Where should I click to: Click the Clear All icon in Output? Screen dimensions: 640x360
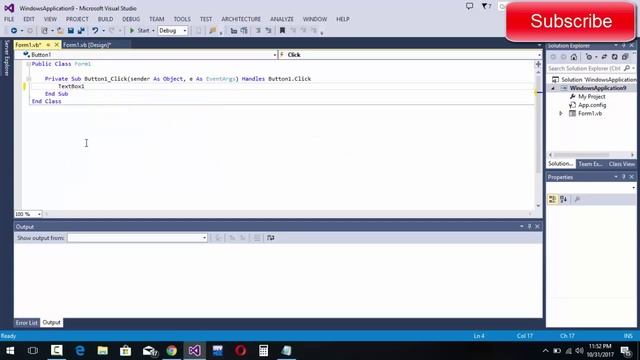click(257, 238)
